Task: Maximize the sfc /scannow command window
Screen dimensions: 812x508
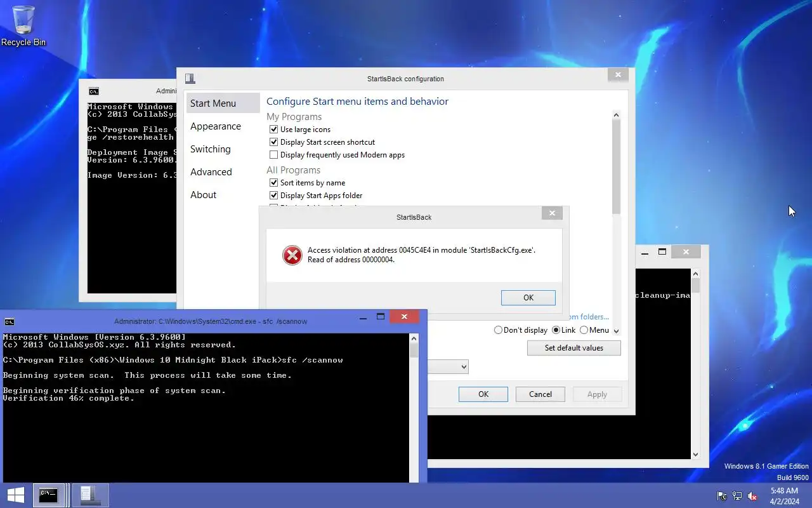Action: [x=381, y=316]
